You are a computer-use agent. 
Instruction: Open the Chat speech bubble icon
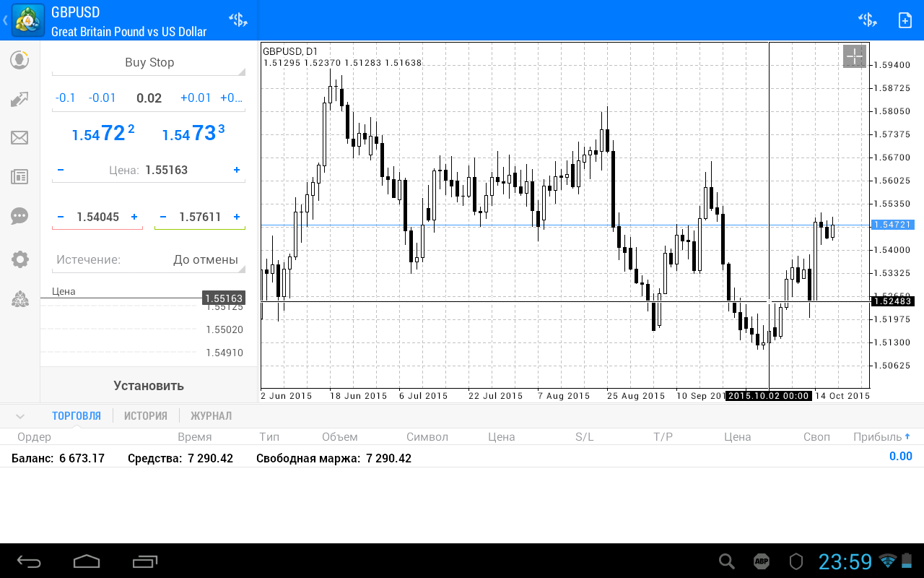[19, 215]
